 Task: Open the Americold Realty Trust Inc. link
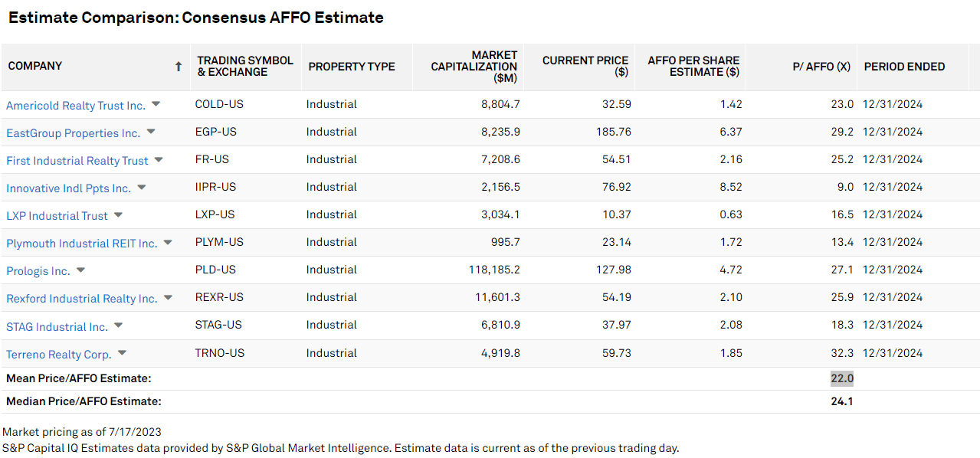point(76,106)
